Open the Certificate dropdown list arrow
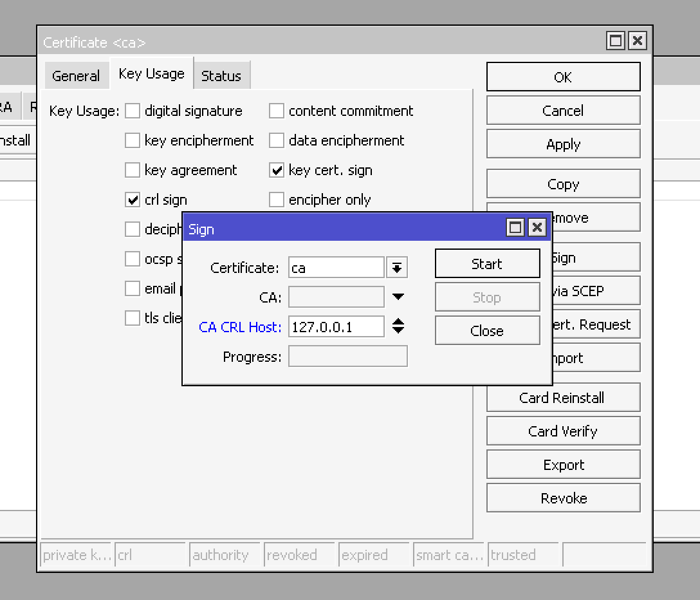The height and width of the screenshot is (600, 700). click(398, 268)
